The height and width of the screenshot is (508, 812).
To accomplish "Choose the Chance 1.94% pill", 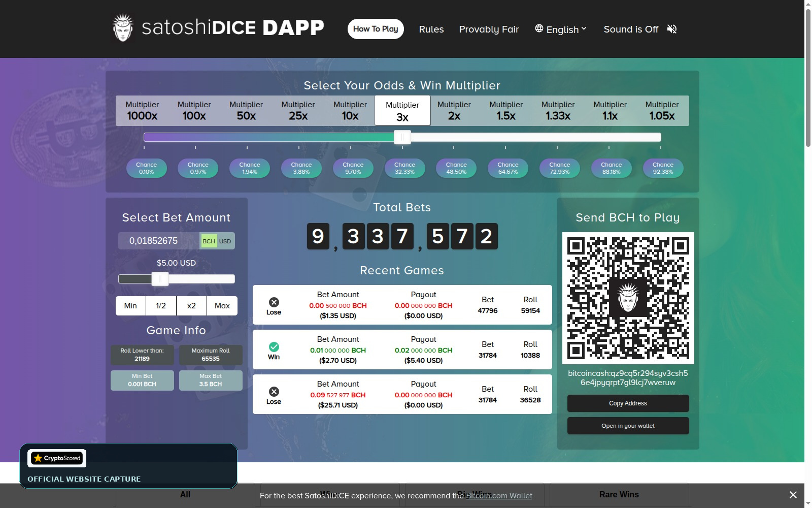I will (x=250, y=168).
